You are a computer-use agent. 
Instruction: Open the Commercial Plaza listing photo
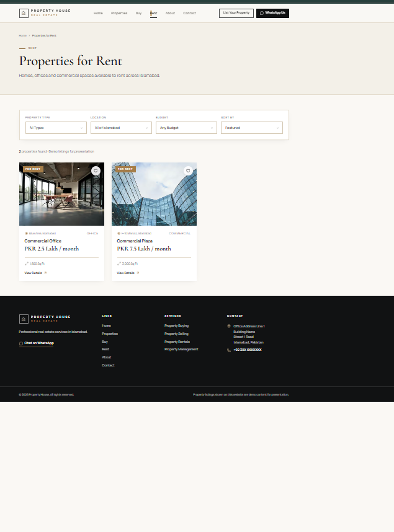(154, 194)
